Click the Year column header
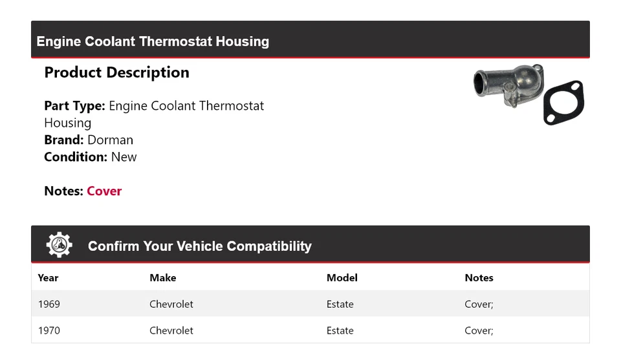621x364 pixels. (48, 277)
